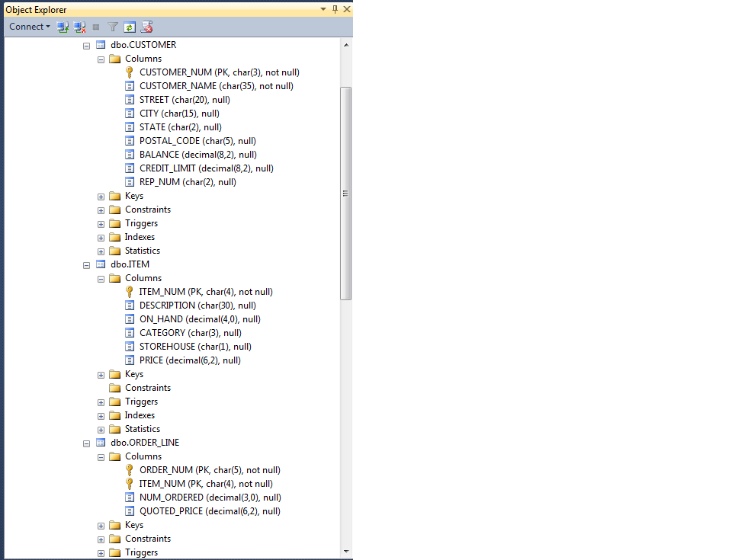Click the DESCRIPTION column icon
This screenshot has height=560, width=732.
coord(130,306)
